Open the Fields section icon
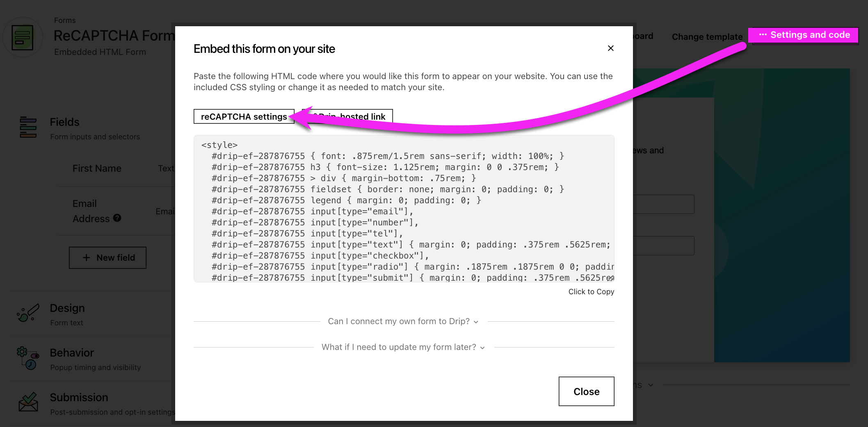Screen dimensions: 868x427 pyautogui.click(x=28, y=127)
